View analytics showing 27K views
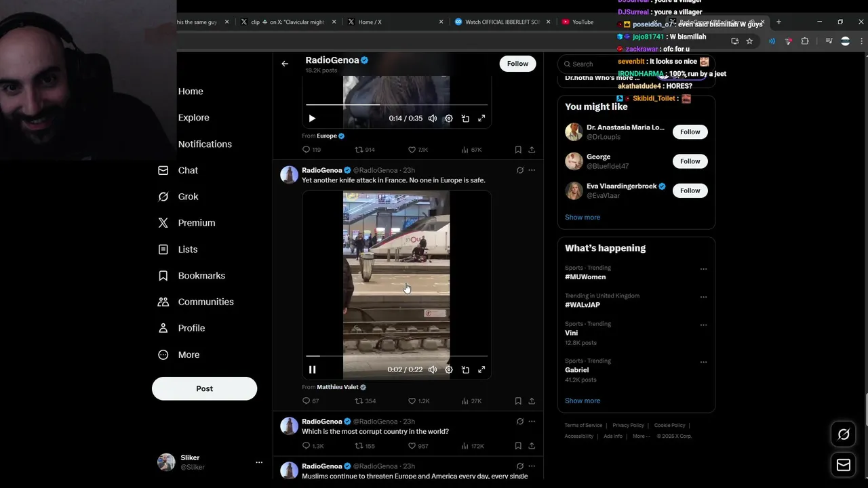Image resolution: width=868 pixels, height=488 pixels. (x=471, y=401)
